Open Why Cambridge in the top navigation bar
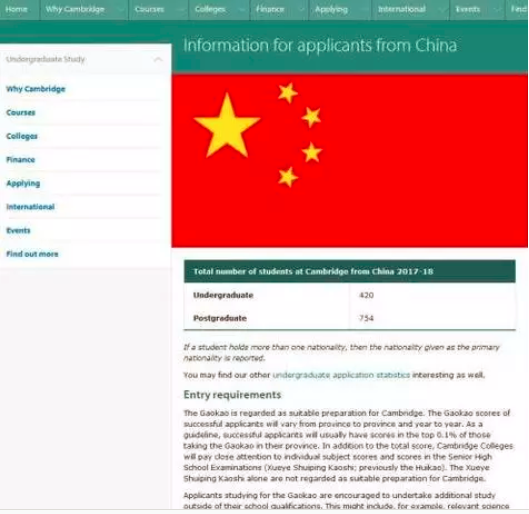Viewport: 529px width, 514px height. coord(75,9)
